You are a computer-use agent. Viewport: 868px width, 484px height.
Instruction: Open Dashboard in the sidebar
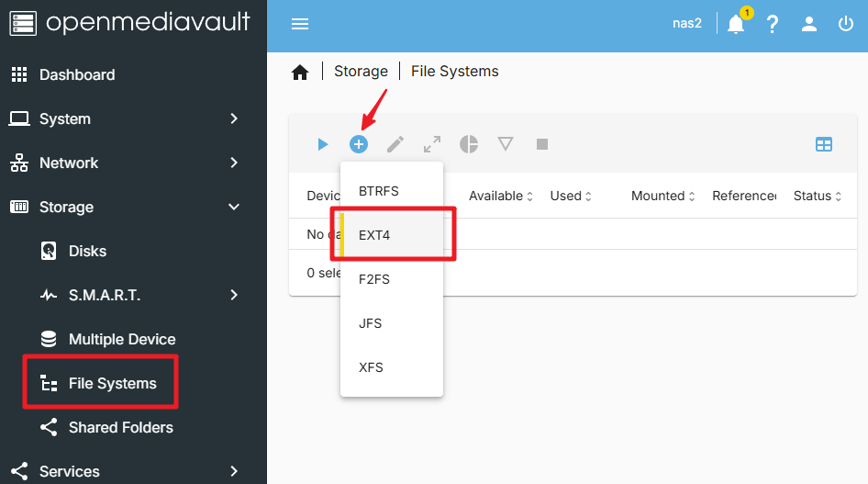133,74
